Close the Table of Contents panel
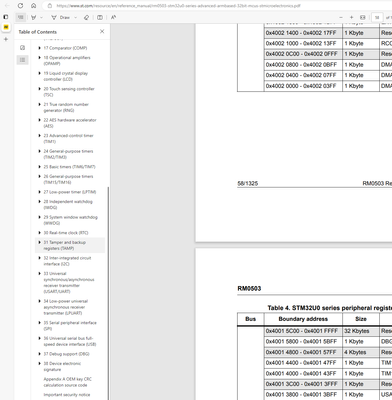This screenshot has width=392, height=400. click(102, 31)
